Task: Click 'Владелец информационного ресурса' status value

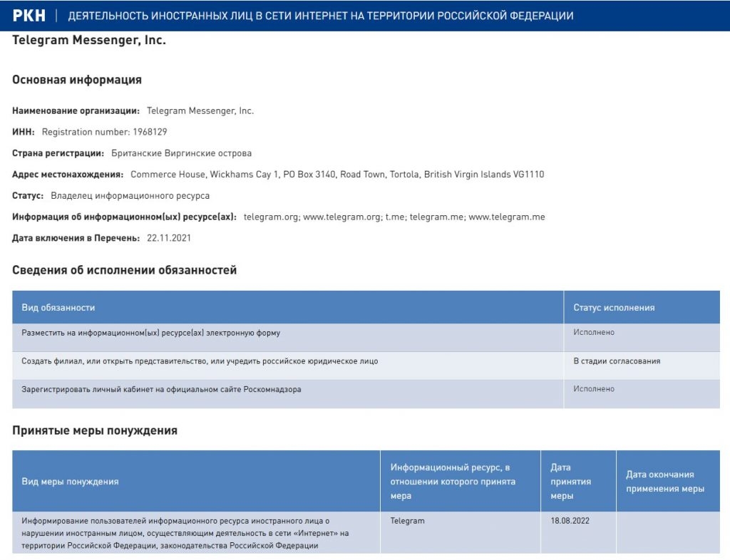Action: click(x=130, y=196)
